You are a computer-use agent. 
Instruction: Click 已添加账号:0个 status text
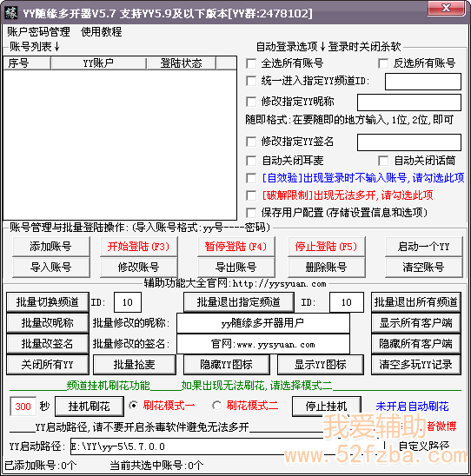pos(41,466)
